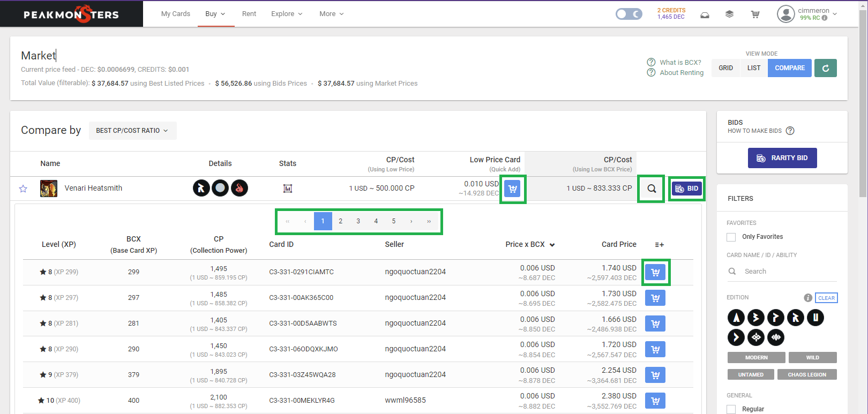
Task: Jump to last page with double right arrow
Action: 429,221
